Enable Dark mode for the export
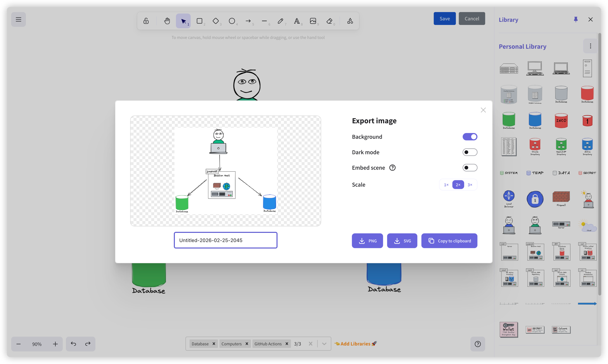The image size is (608, 364). coord(470,152)
